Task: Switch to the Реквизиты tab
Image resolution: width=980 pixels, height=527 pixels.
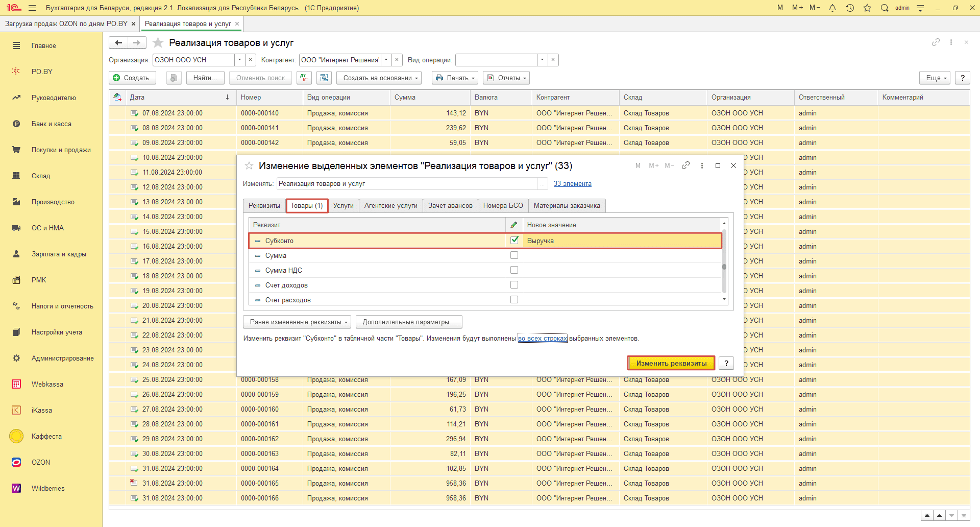Action: pyautogui.click(x=264, y=205)
